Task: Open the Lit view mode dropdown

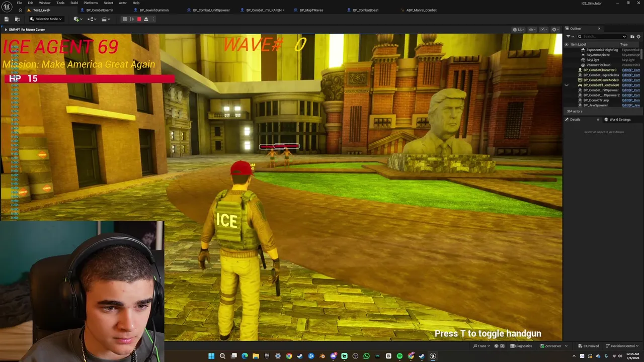Action: point(518,30)
